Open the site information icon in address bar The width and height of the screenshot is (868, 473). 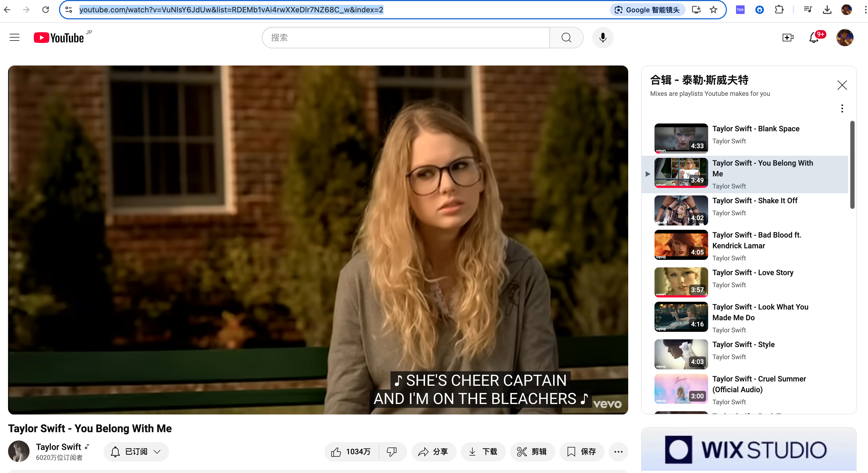pyautogui.click(x=69, y=9)
